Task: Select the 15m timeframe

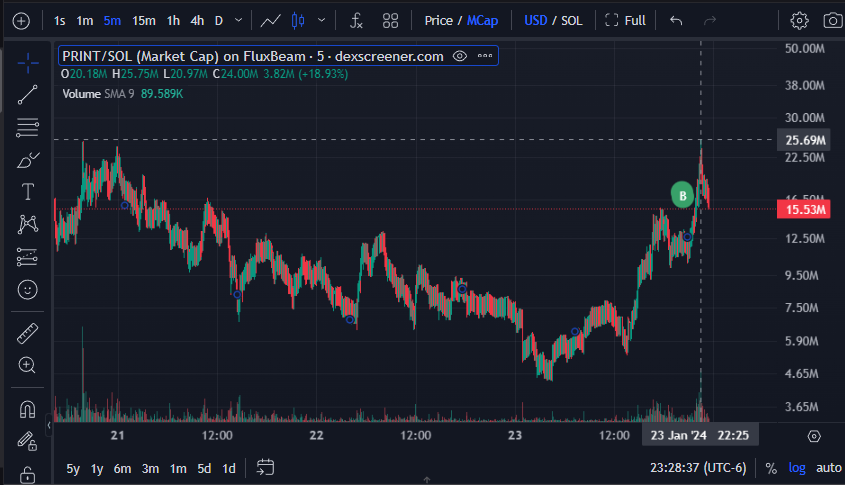Action: [x=144, y=21]
